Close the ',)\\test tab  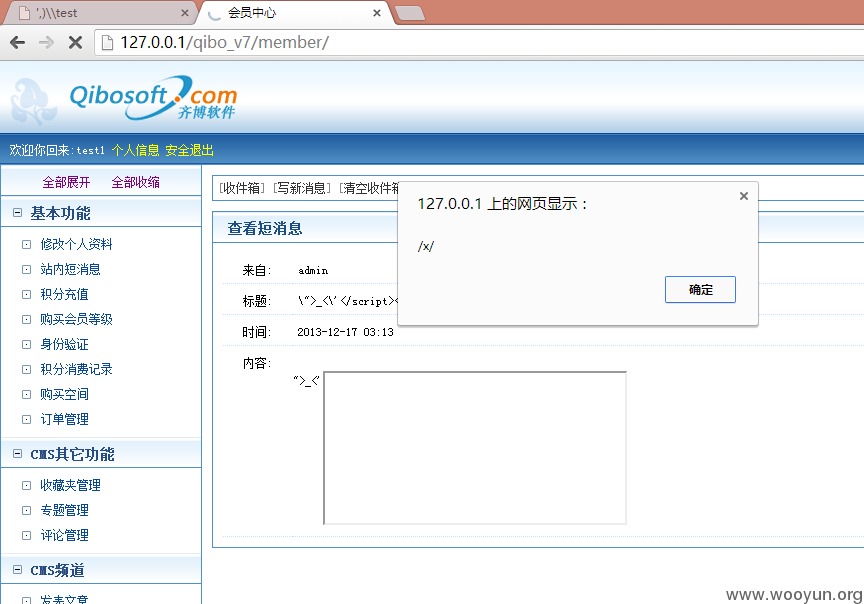(185, 13)
